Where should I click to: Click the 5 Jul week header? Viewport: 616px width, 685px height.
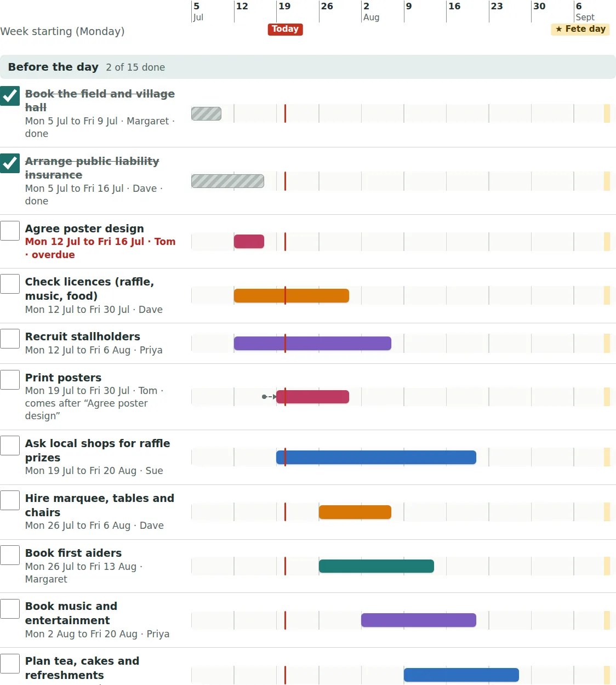click(198, 12)
